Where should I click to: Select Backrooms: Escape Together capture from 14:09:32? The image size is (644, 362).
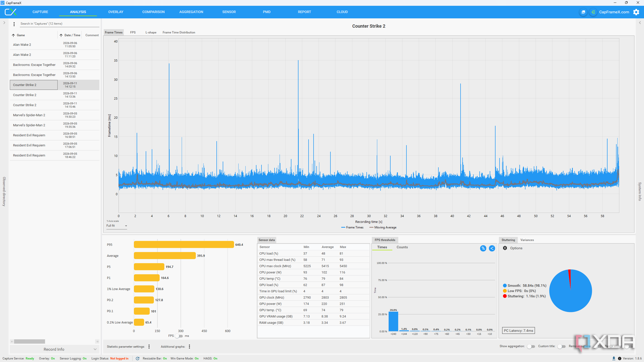pyautogui.click(x=55, y=65)
